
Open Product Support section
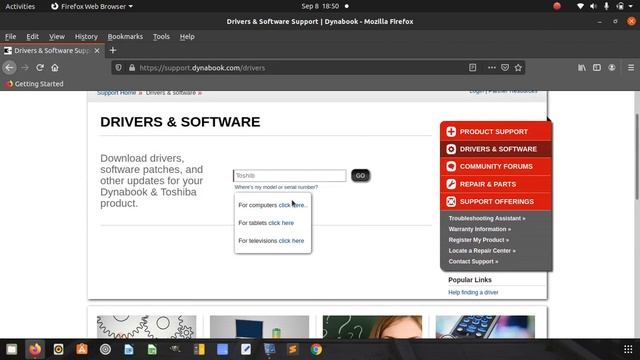coord(496,131)
